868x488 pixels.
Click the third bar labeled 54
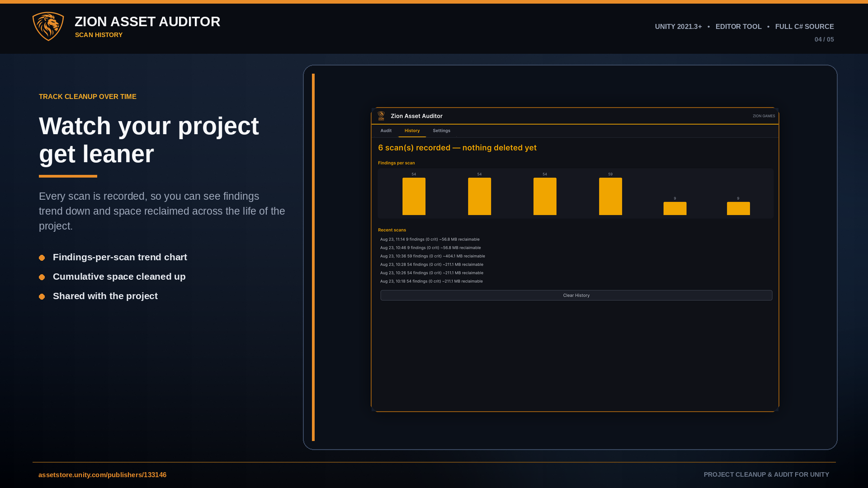545,197
